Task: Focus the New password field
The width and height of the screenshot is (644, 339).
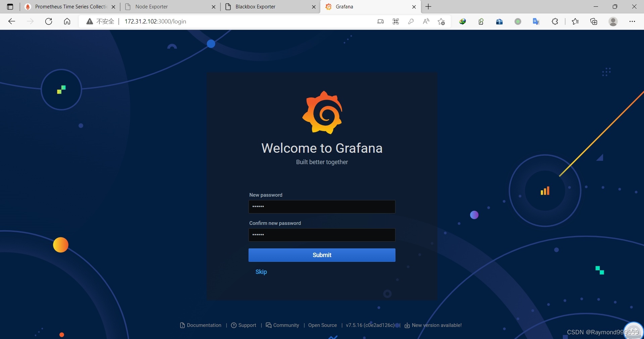Action: coord(322,207)
